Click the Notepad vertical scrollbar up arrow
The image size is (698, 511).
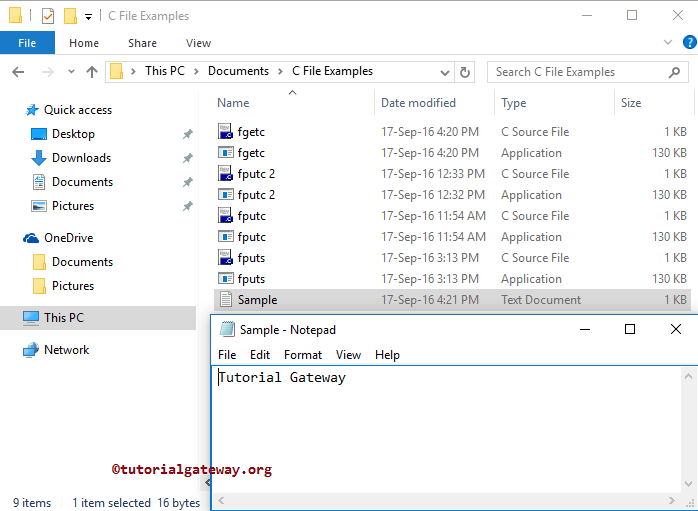coord(688,377)
